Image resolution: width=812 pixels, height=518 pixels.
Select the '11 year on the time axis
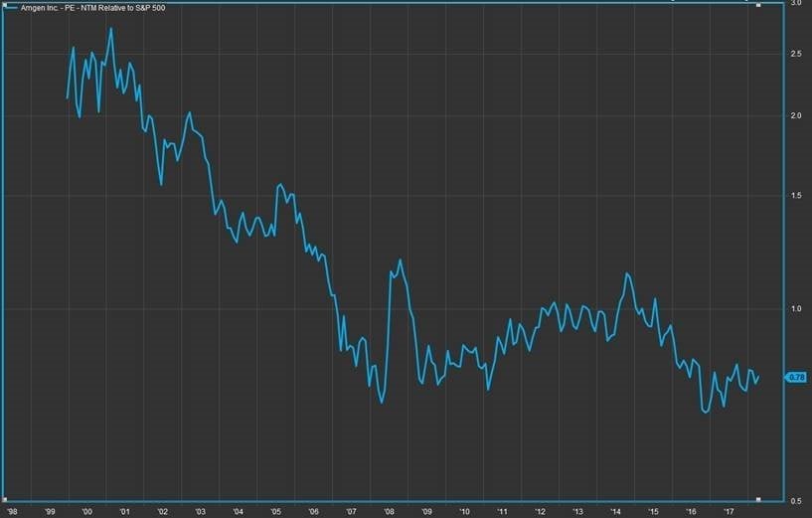502,511
